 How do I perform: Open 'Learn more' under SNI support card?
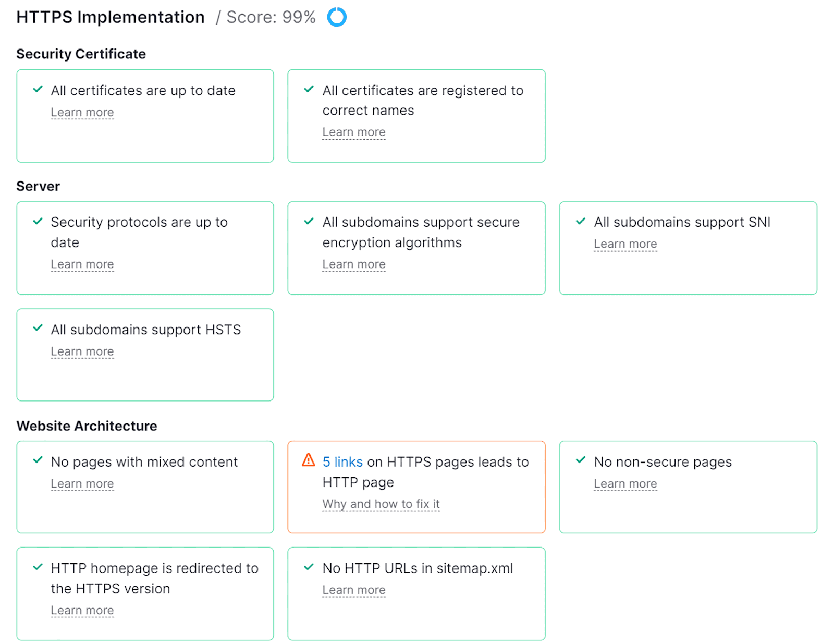[625, 244]
